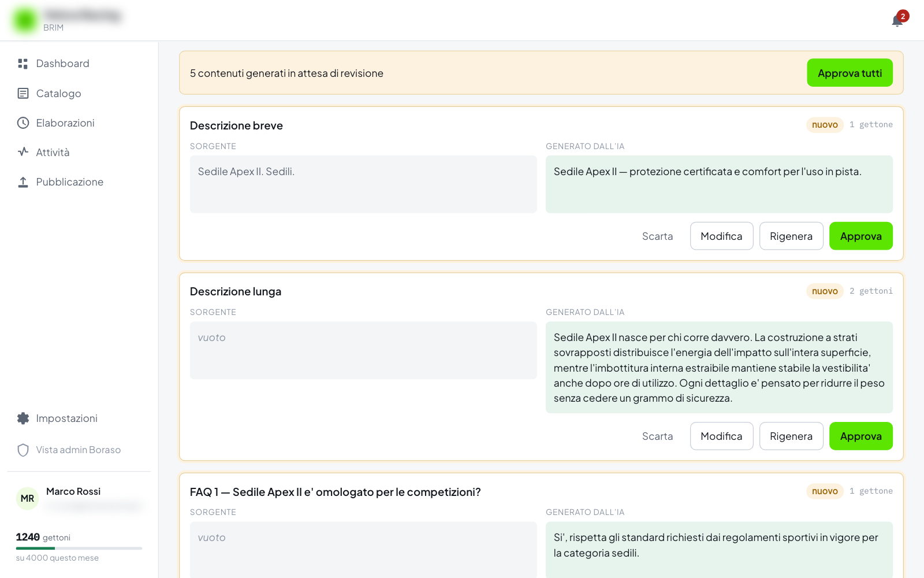The image size is (924, 578).
Task: Click the gettoni usage progress bar
Action: (79, 548)
